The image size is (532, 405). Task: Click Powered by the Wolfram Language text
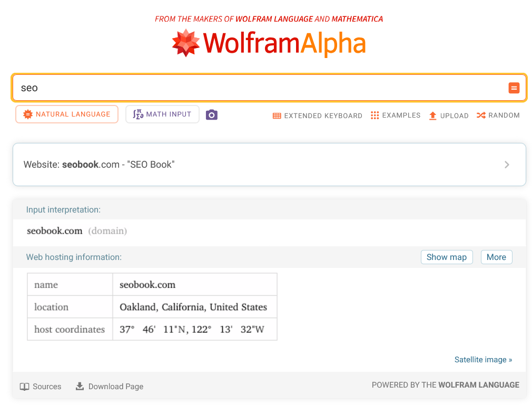point(445,385)
